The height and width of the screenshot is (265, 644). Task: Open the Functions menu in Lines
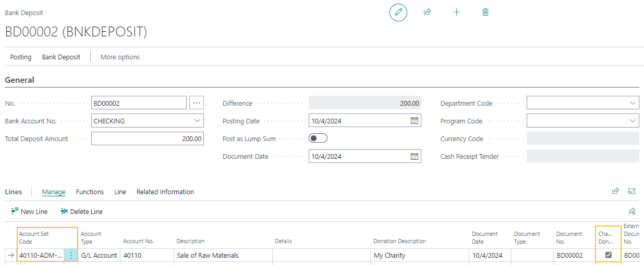pos(90,192)
